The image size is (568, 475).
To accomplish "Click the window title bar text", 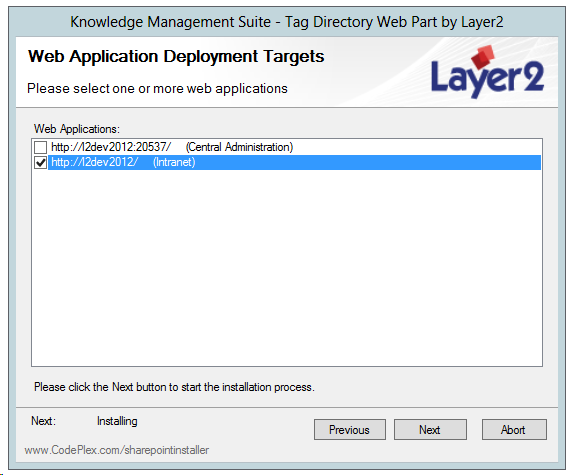I will click(287, 22).
